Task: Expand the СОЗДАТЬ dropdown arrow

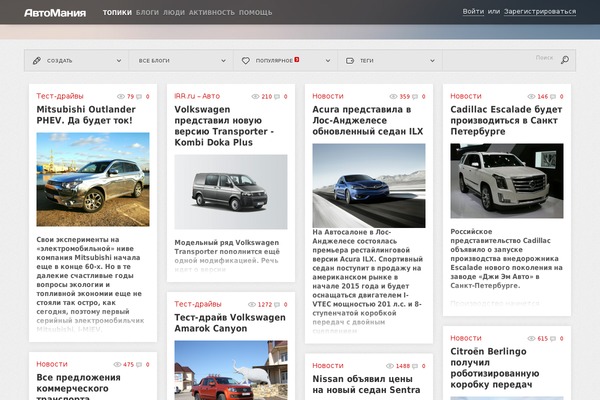Action: coord(119,60)
